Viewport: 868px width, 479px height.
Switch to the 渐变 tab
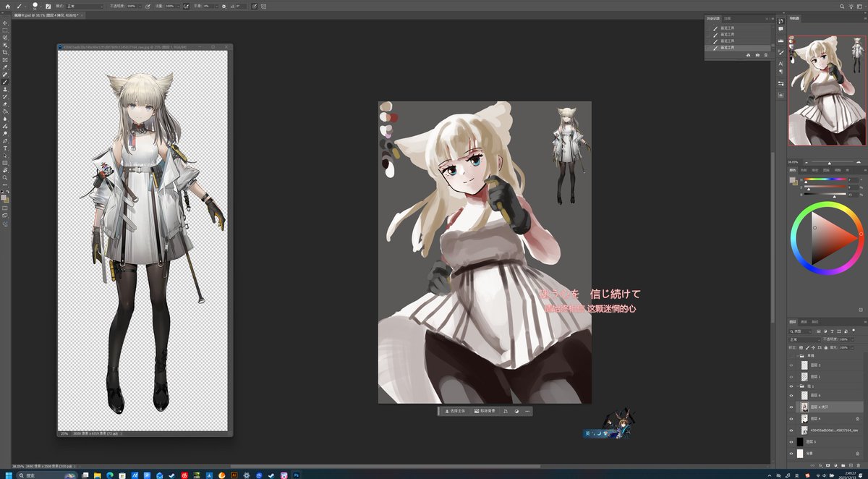coord(815,170)
